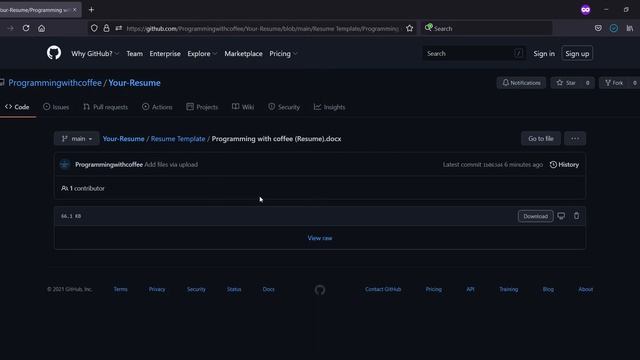The image size is (640, 360).
Task: Switch to the Code tab
Action: click(x=17, y=107)
